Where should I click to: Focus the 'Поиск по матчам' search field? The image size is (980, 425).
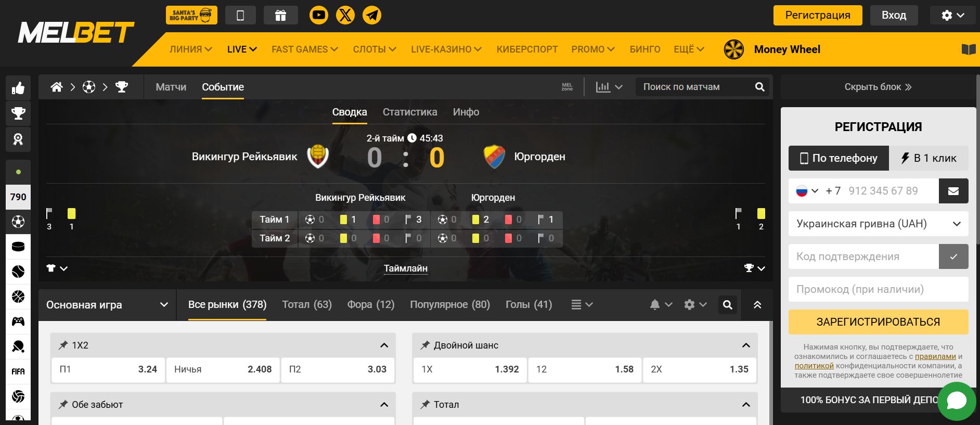tap(694, 87)
